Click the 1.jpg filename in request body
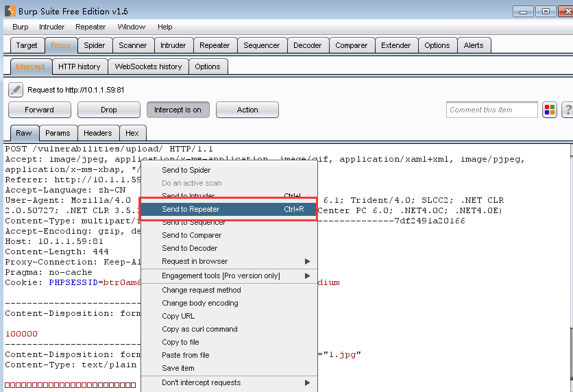Screen dimensions: 573x392 click(342, 354)
